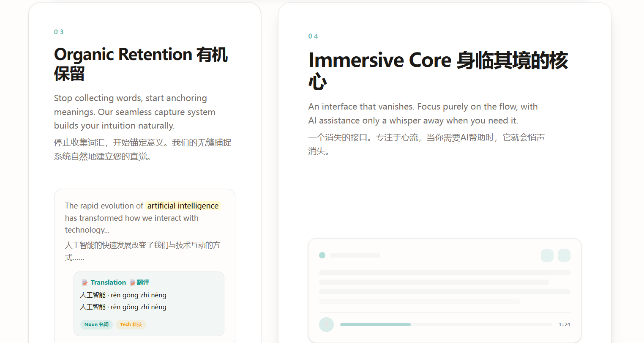This screenshot has width=644, height=343.
Task: Click the "Translation" label in the popup
Action: [x=108, y=283]
